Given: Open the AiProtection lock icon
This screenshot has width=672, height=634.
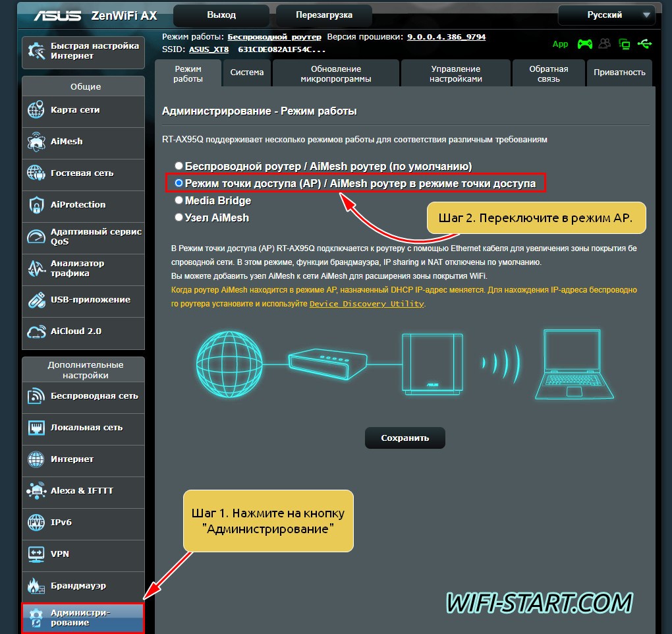Looking at the screenshot, I should tap(36, 205).
